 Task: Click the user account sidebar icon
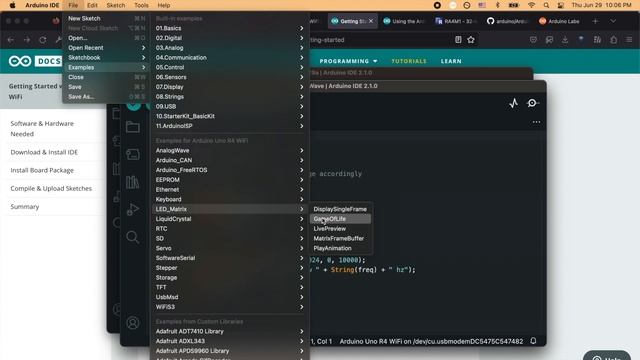(x=133, y=323)
